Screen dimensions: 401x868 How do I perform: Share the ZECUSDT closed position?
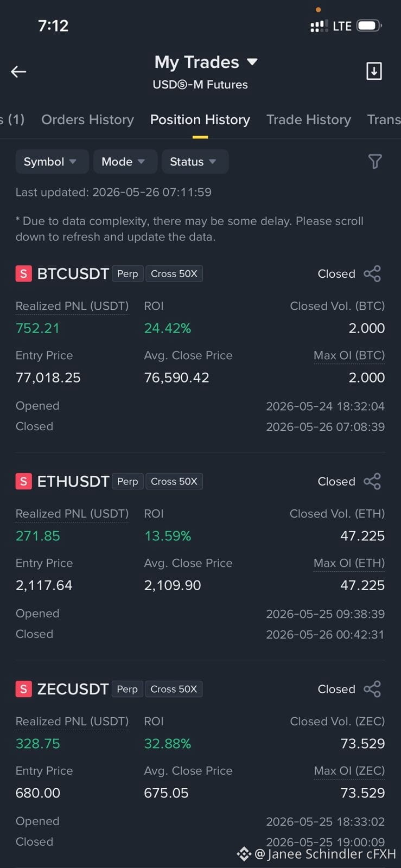coord(372,690)
